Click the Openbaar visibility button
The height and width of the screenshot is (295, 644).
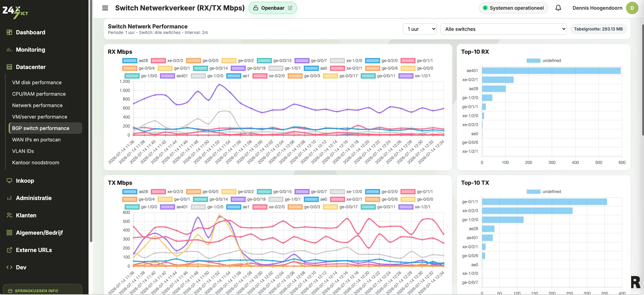point(273,8)
